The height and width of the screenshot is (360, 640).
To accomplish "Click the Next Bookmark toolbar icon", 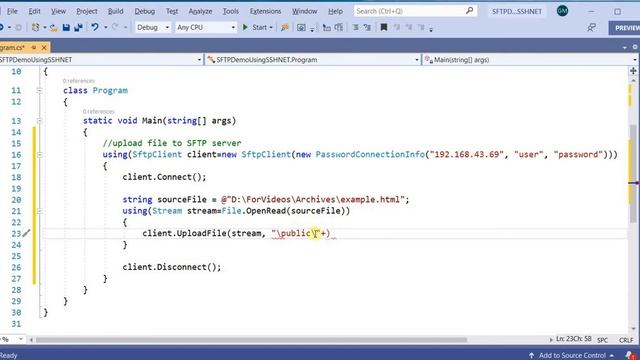I will click(409, 27).
